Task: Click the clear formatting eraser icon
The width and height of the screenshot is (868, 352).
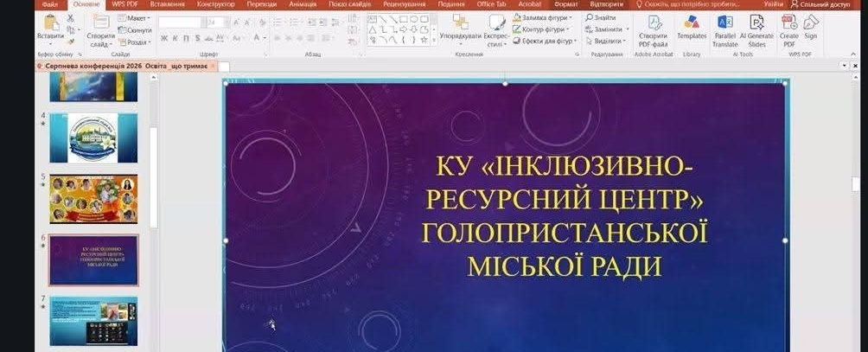Action: 262,22
